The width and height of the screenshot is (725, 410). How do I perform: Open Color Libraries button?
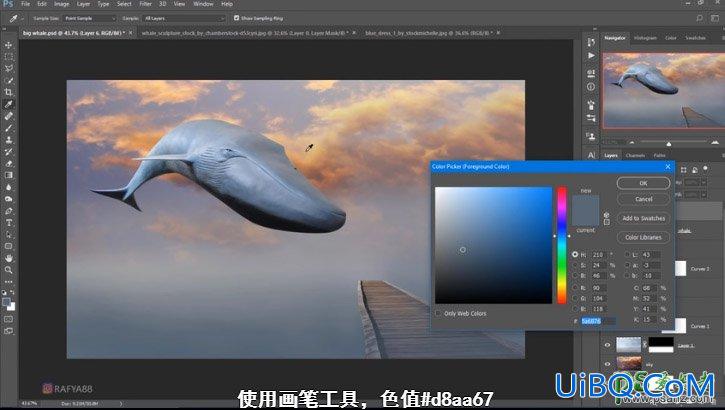[643, 237]
